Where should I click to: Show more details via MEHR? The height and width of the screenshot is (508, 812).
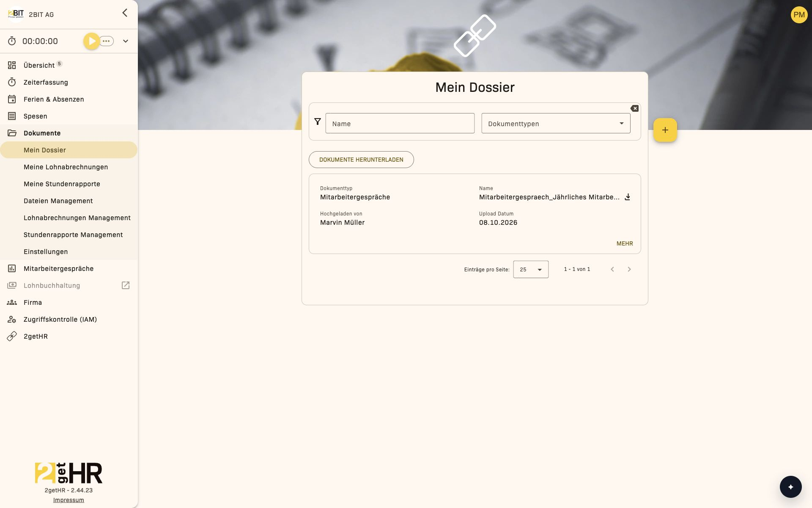pos(625,243)
